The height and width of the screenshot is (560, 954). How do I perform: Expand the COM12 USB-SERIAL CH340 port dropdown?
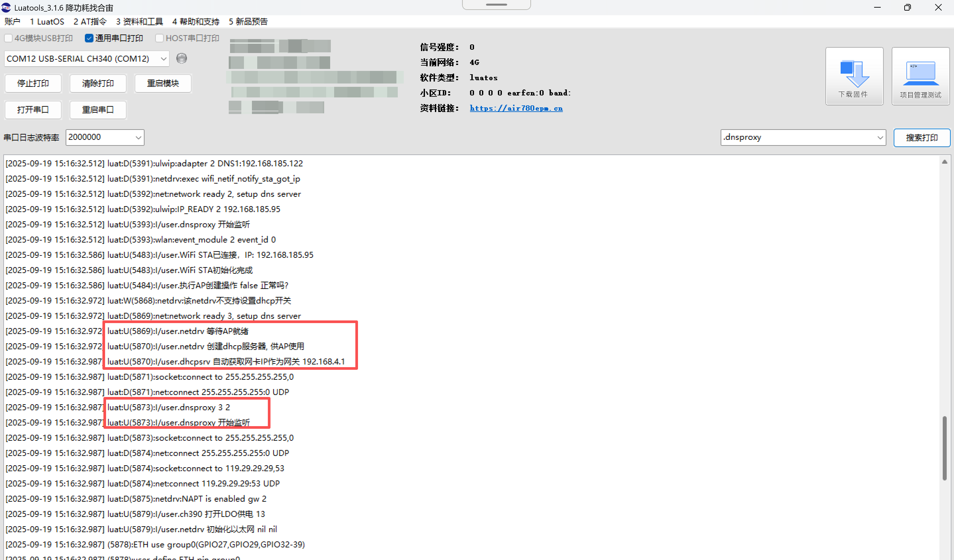tap(163, 59)
